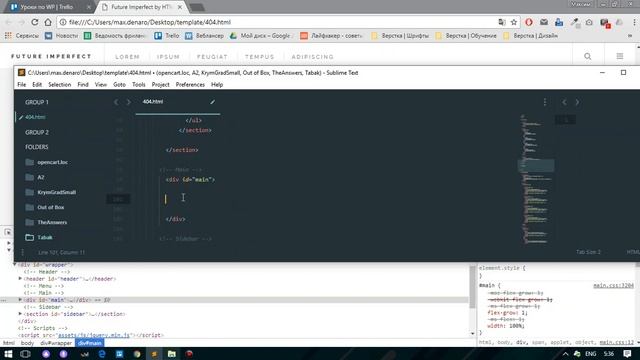The height and width of the screenshot is (360, 640).
Task: Click the FEUGIAT nav link on the page
Action: point(212,57)
